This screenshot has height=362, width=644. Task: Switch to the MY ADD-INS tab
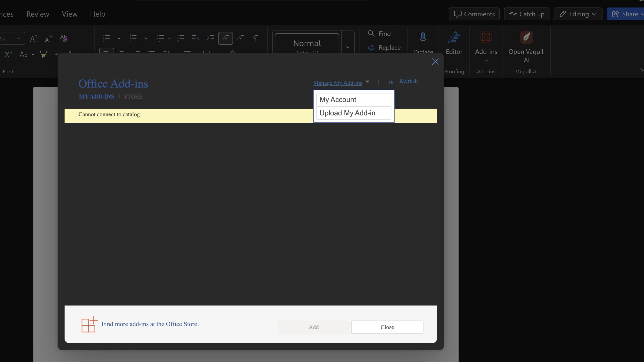click(x=96, y=96)
